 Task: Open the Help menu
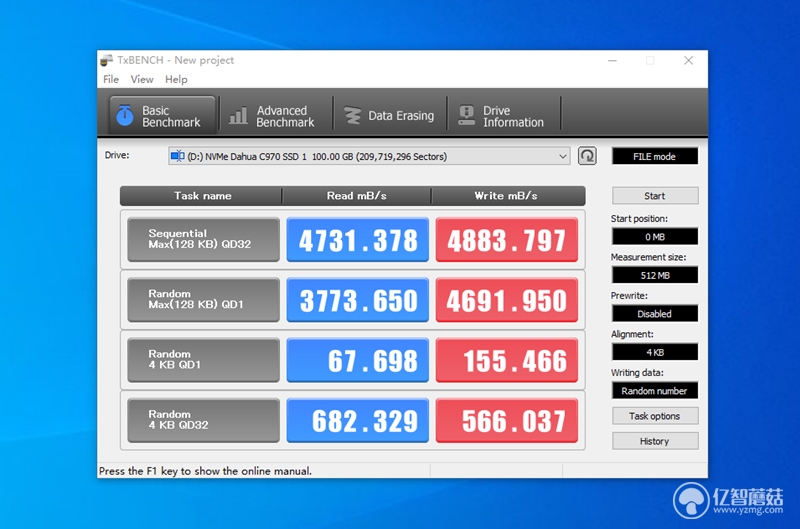[x=176, y=80]
